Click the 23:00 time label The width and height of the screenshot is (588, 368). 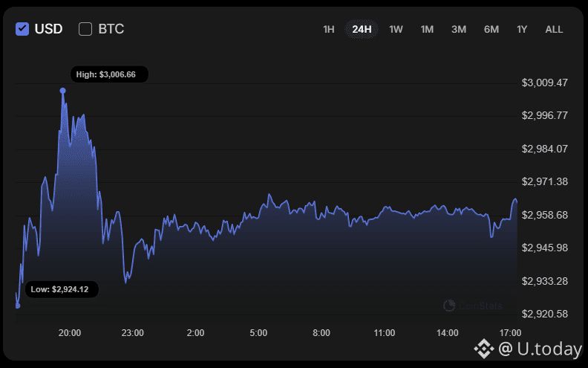click(132, 333)
